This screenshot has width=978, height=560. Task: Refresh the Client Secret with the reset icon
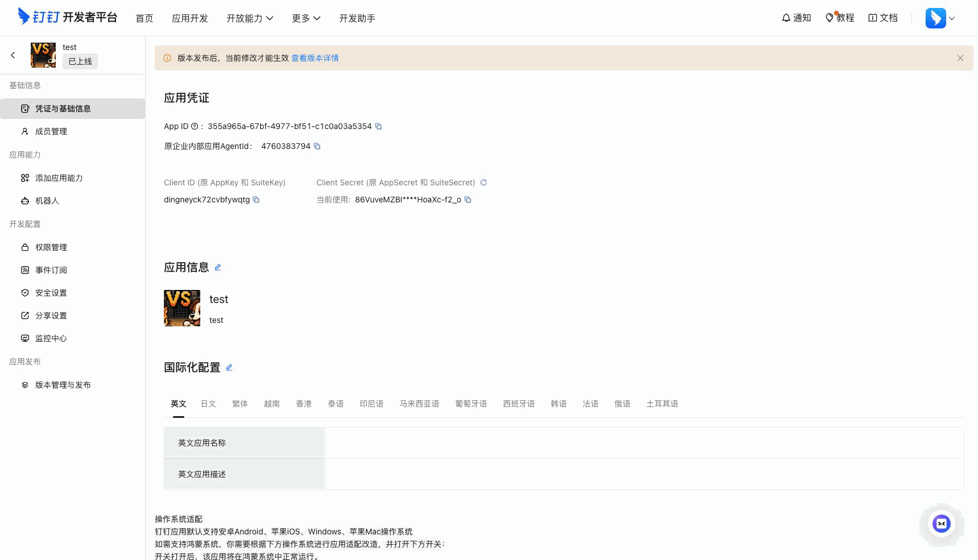[484, 182]
